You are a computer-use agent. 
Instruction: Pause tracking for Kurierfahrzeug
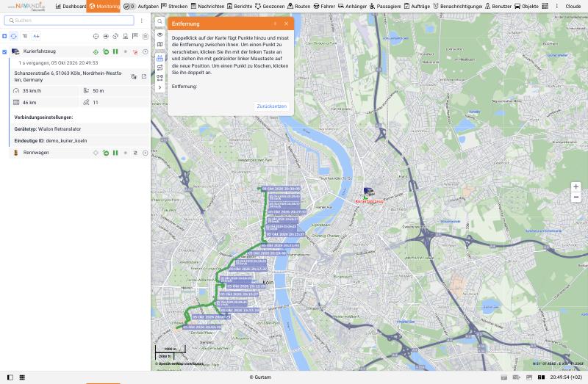coord(115,51)
